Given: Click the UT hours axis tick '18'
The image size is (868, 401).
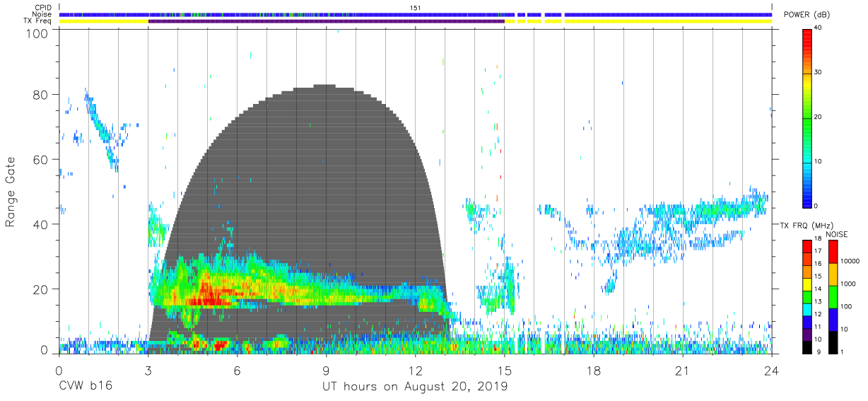Looking at the screenshot, I should click(594, 370).
